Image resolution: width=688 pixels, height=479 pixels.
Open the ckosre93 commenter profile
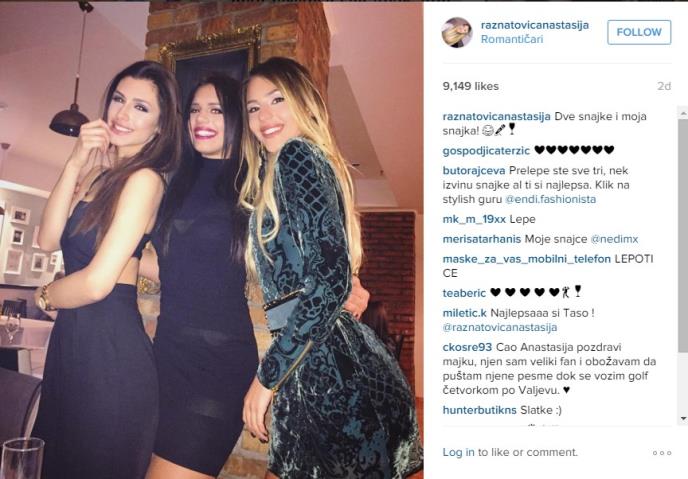click(x=467, y=347)
